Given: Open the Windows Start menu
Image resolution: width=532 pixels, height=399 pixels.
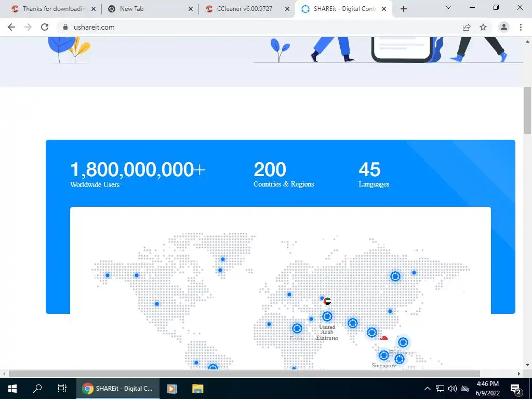Looking at the screenshot, I should coord(12,389).
